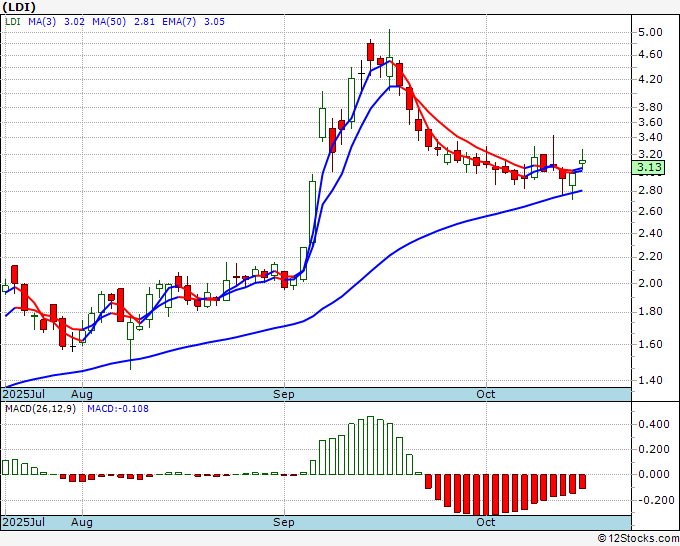Click the MA(3) value 3.02
This screenshot has height=546, width=680.
(x=74, y=21)
